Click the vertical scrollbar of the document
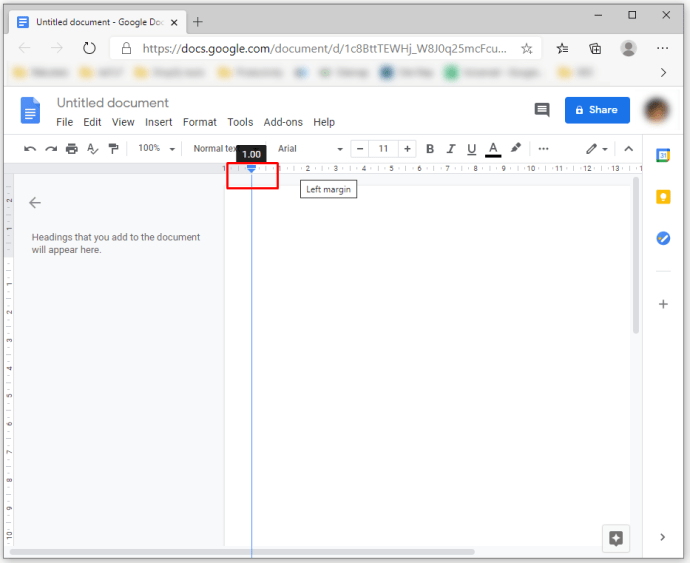 (x=636, y=255)
